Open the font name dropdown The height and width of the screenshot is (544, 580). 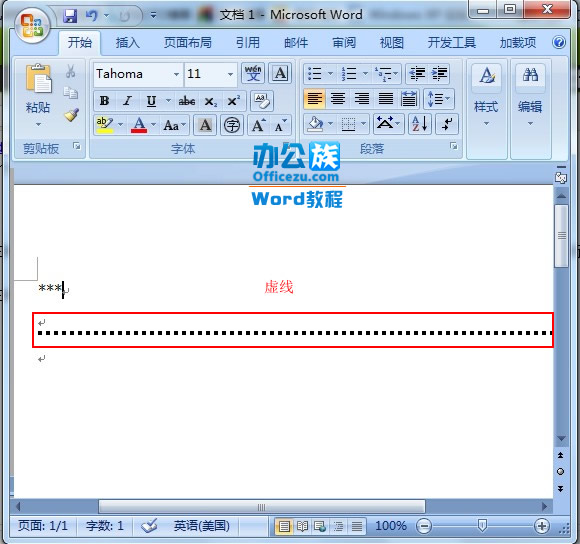pos(176,74)
